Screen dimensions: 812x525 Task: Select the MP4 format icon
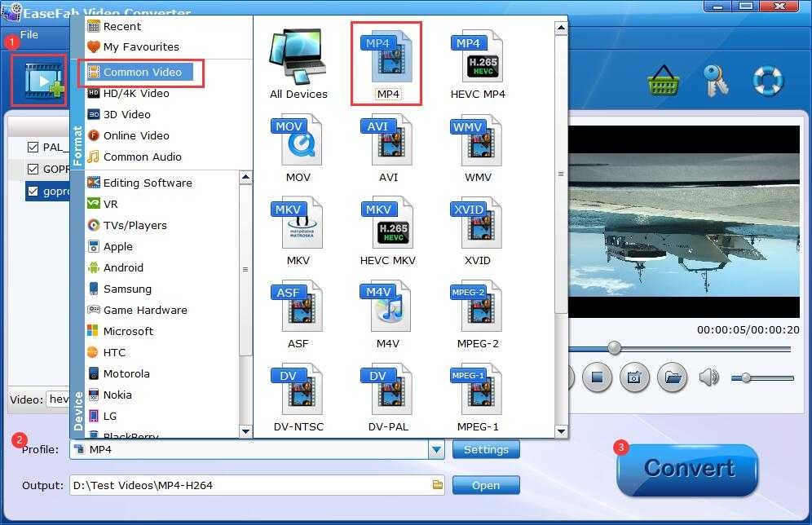pyautogui.click(x=387, y=62)
